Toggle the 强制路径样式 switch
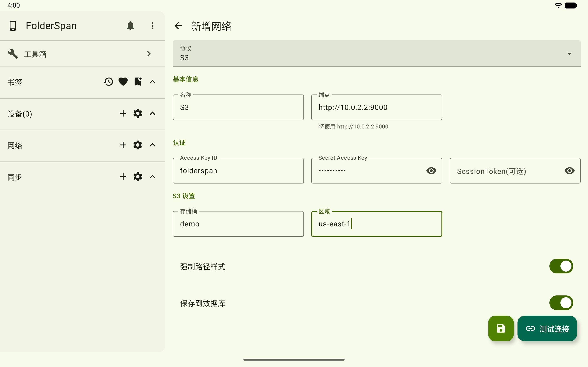588x367 pixels. [x=561, y=266]
